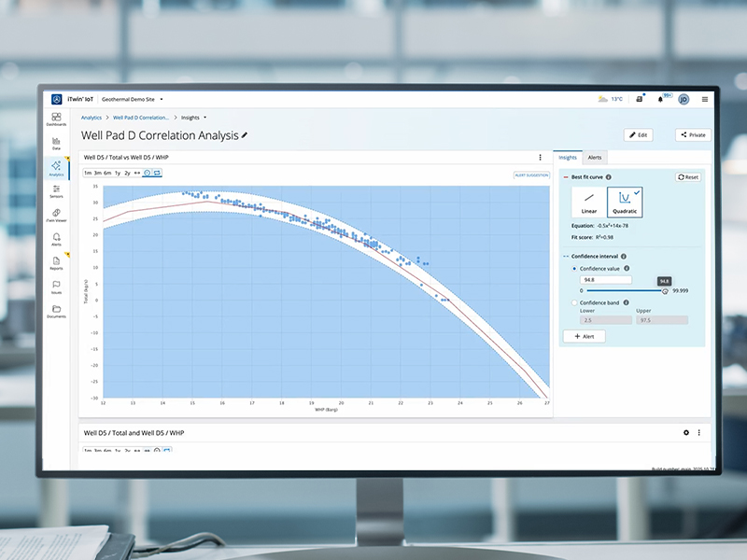This screenshot has width=747, height=560.
Task: Open the first chart's three-dot menu
Action: 540,158
